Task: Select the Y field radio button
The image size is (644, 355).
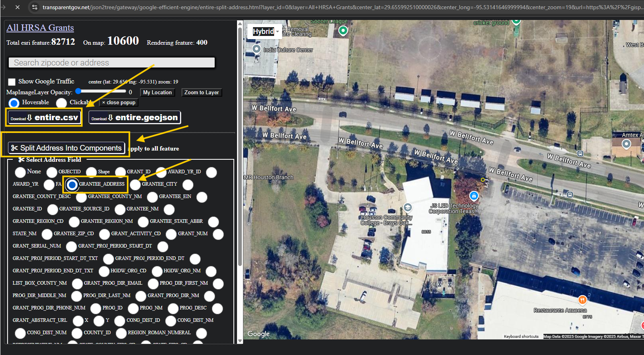Action: pos(99,321)
